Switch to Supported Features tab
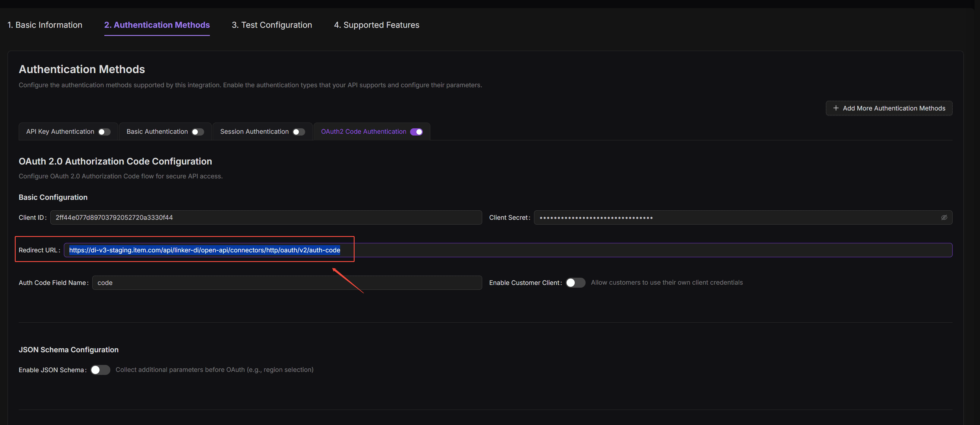 377,25
